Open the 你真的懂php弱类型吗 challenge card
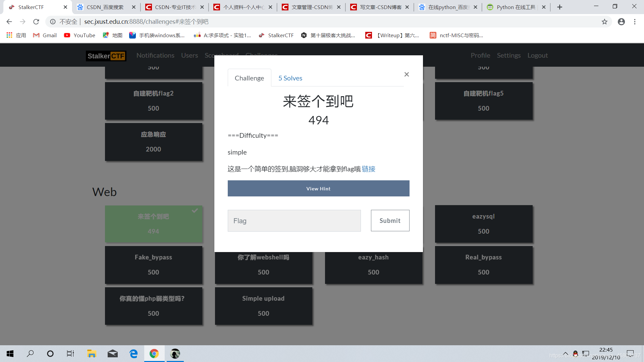Screen dimensions: 644x362 pyautogui.click(x=154, y=306)
